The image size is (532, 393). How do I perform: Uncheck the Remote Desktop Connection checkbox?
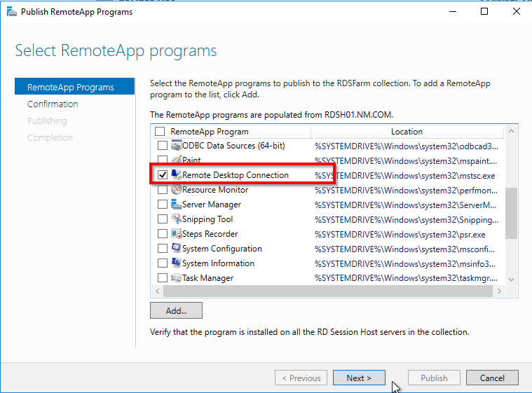[163, 175]
